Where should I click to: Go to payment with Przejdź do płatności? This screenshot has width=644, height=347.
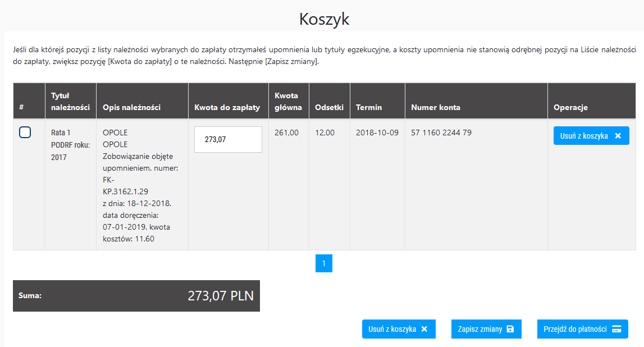click(582, 329)
